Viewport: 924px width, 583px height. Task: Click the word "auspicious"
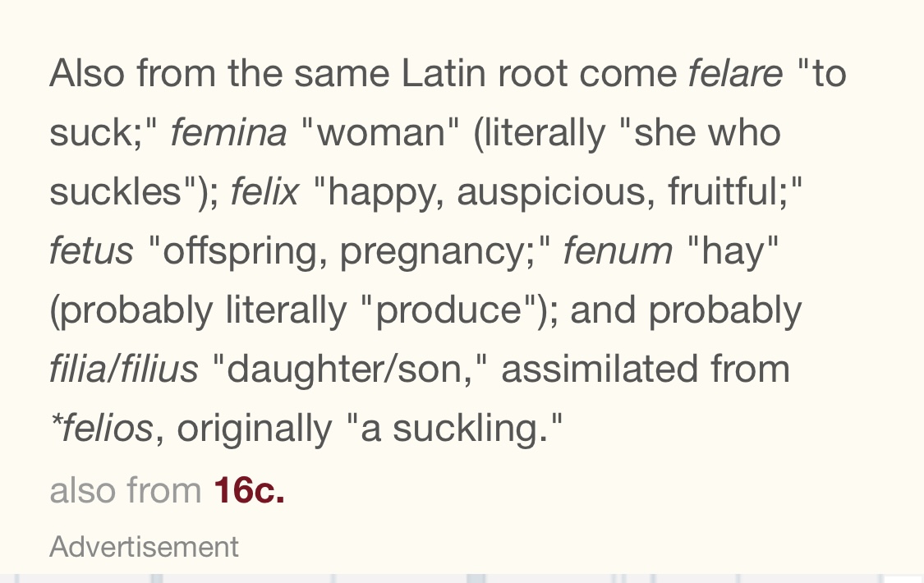(x=556, y=192)
